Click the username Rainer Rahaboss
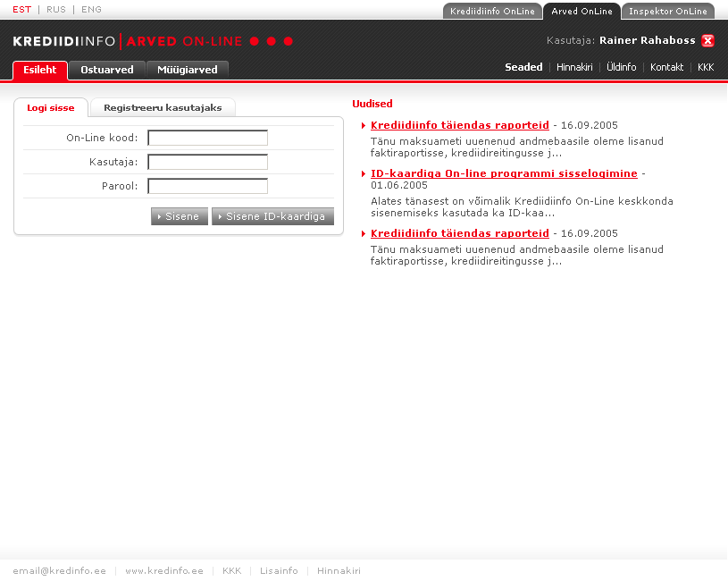The image size is (728, 581). coord(648,40)
